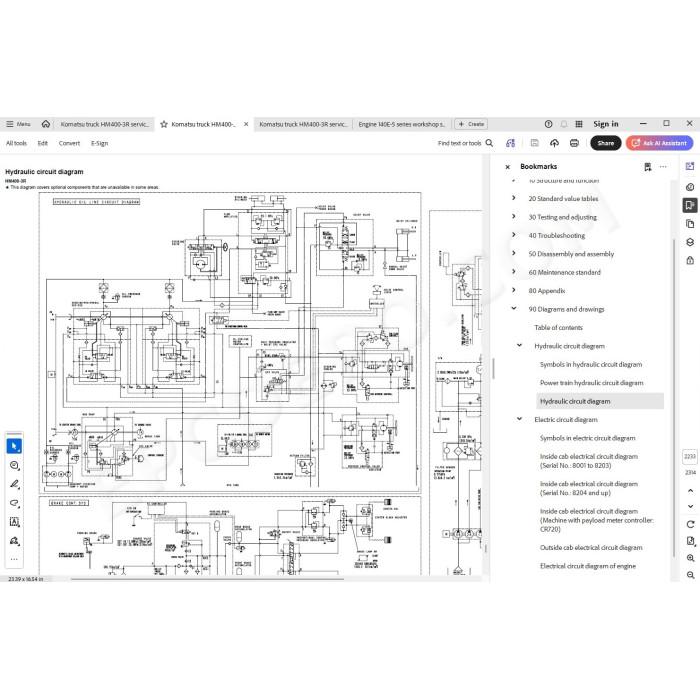Star the current Komatsu truck document
Screen dimensions: 700x700
pyautogui.click(x=164, y=124)
